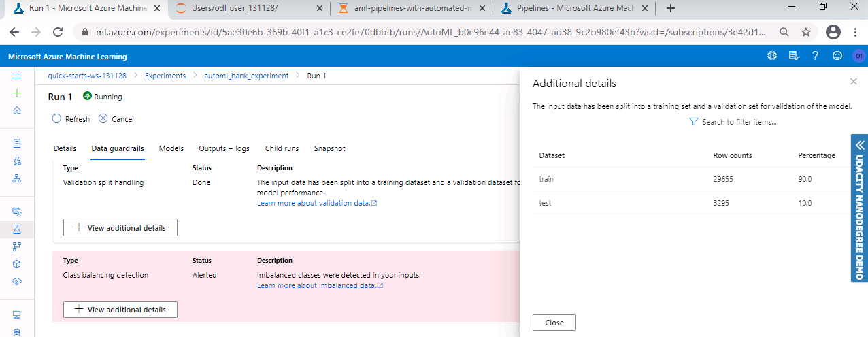Click quick-starts-ws-131128 breadcrumb

click(87, 76)
